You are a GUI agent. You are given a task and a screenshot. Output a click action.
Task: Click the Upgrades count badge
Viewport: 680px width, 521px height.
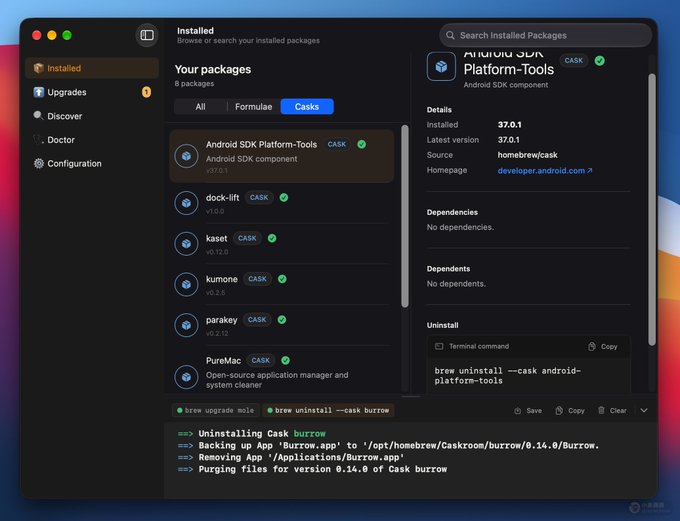[x=147, y=92]
